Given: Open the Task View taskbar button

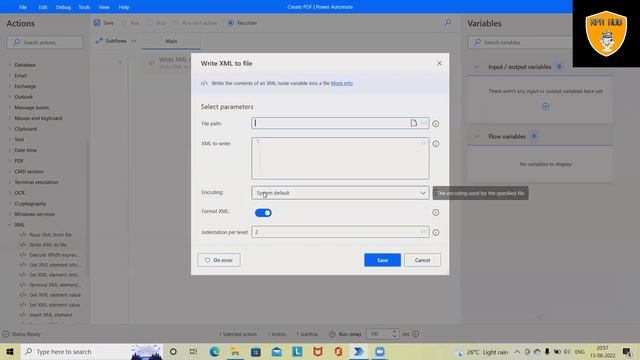Looking at the screenshot, I should (x=193, y=351).
